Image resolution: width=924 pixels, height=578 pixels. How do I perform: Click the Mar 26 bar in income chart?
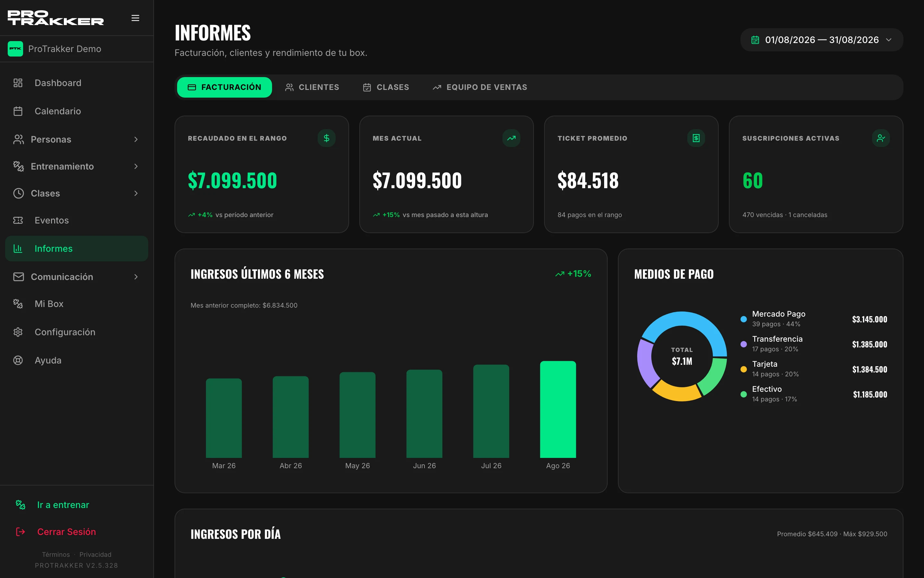(x=224, y=418)
